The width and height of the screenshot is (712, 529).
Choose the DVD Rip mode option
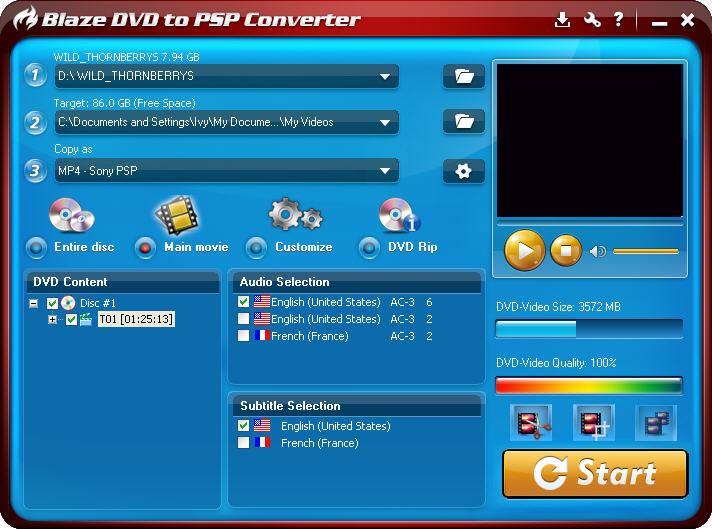click(370, 247)
